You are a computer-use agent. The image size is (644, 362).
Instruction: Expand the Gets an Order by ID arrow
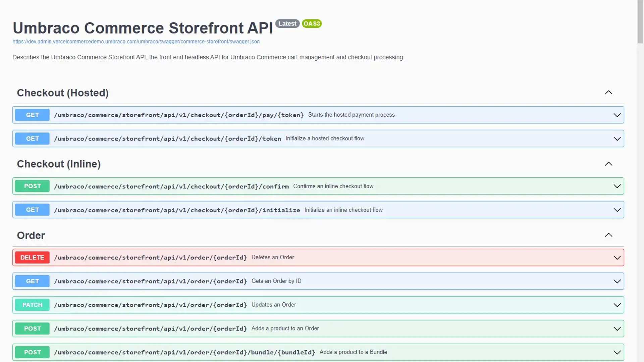[x=617, y=281]
